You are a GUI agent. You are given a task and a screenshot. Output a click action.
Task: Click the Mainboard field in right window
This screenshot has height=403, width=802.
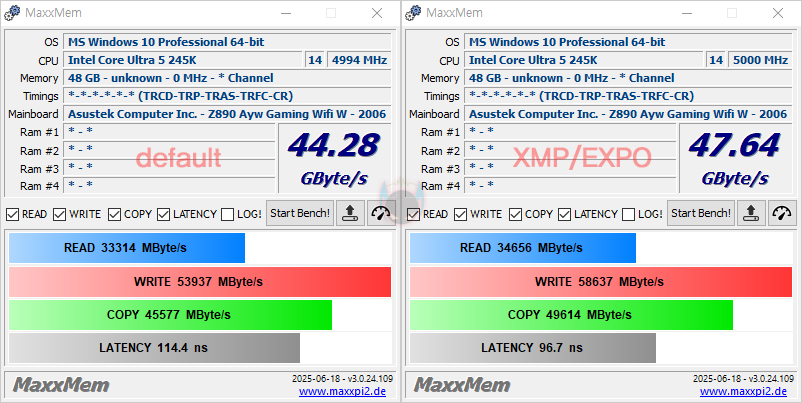(628, 114)
